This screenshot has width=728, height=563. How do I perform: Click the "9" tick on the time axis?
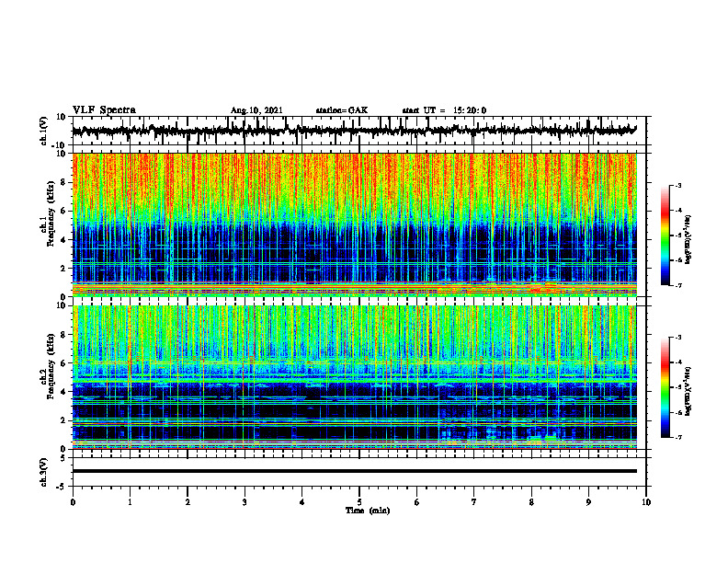pos(588,502)
